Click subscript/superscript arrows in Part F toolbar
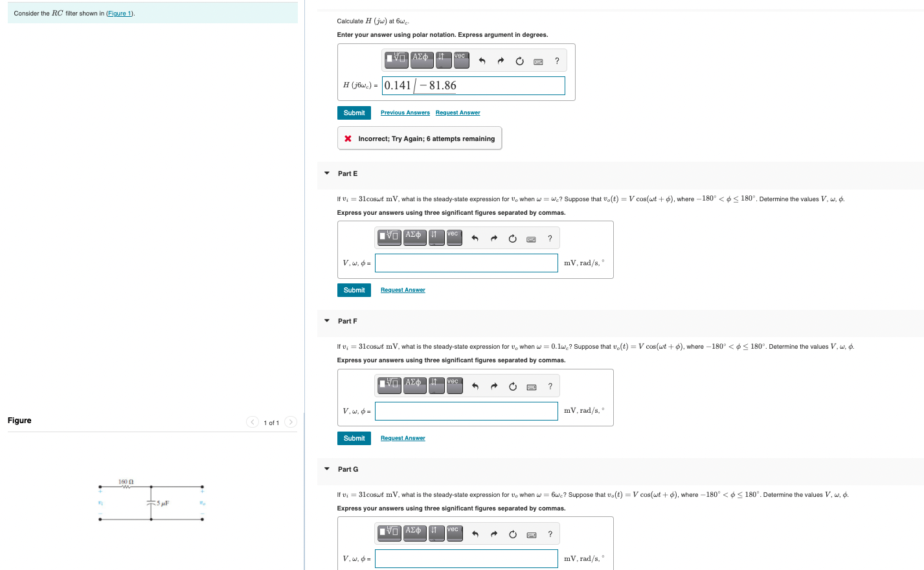Image resolution: width=924 pixels, height=570 pixels. (x=436, y=385)
